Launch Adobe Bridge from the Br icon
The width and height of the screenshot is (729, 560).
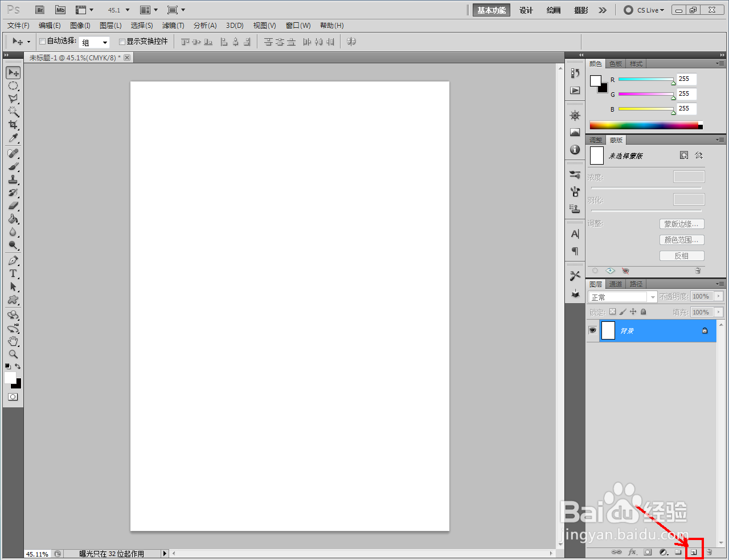point(40,10)
